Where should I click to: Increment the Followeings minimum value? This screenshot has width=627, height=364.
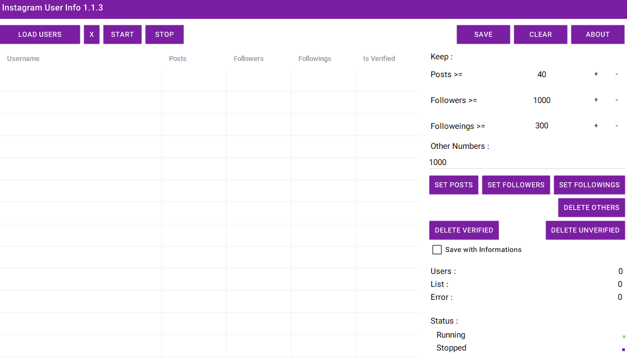click(596, 126)
